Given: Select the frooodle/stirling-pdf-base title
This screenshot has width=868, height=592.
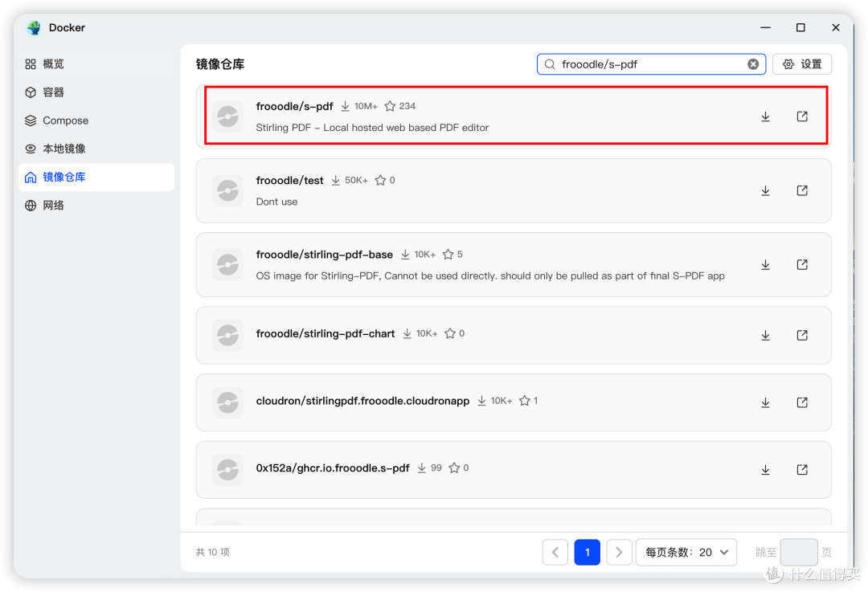Looking at the screenshot, I should tap(325, 255).
